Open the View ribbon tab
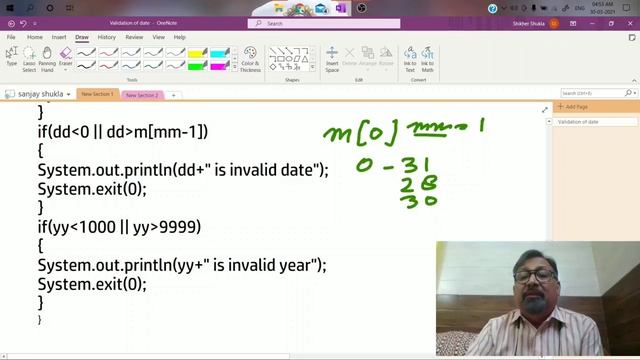This screenshot has width=640, height=360. click(x=158, y=37)
